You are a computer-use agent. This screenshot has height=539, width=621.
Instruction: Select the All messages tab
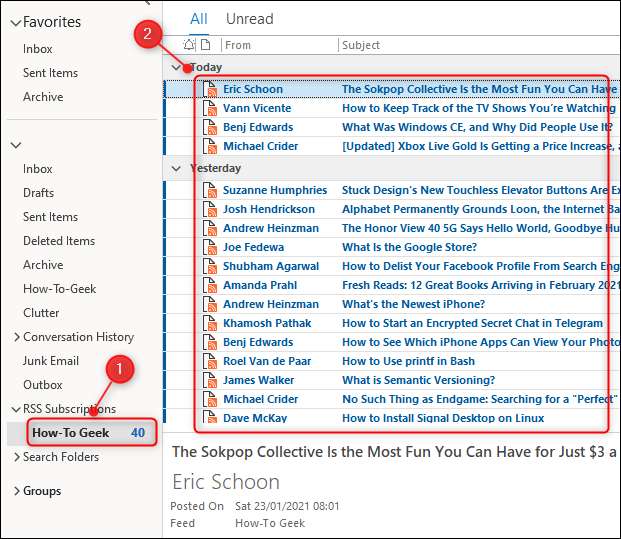point(198,19)
